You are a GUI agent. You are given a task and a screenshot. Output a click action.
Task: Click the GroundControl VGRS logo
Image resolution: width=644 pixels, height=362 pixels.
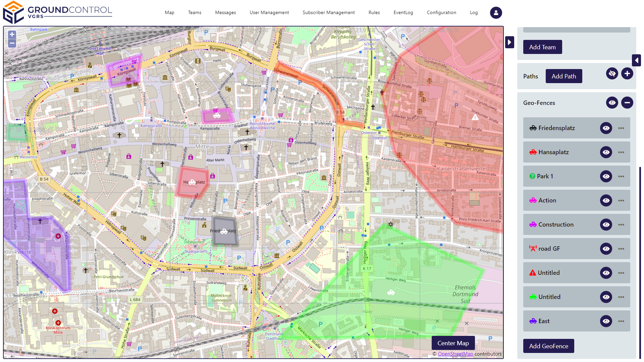pyautogui.click(x=57, y=12)
